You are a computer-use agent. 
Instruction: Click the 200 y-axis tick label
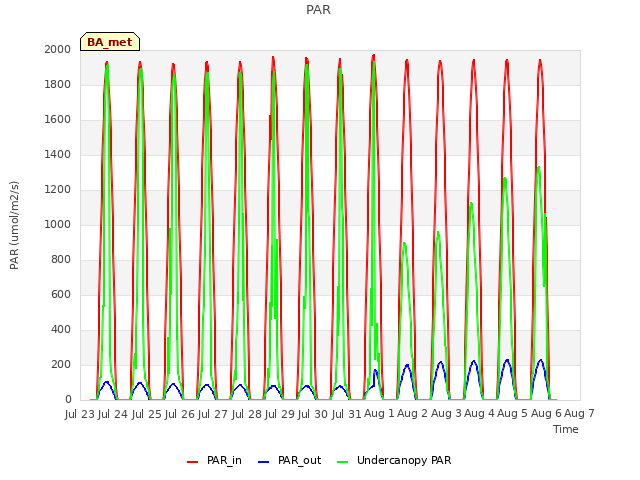(x=61, y=364)
